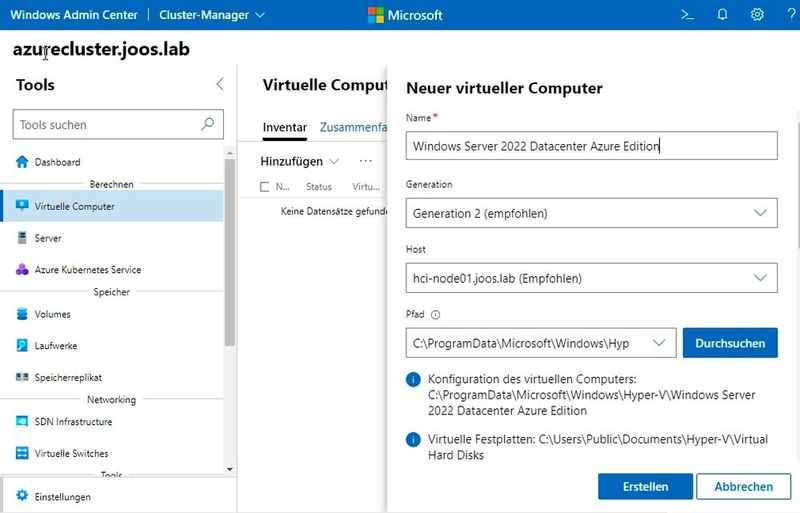This screenshot has height=513, width=800.
Task: Click the Microsoft logo
Action: tap(405, 15)
